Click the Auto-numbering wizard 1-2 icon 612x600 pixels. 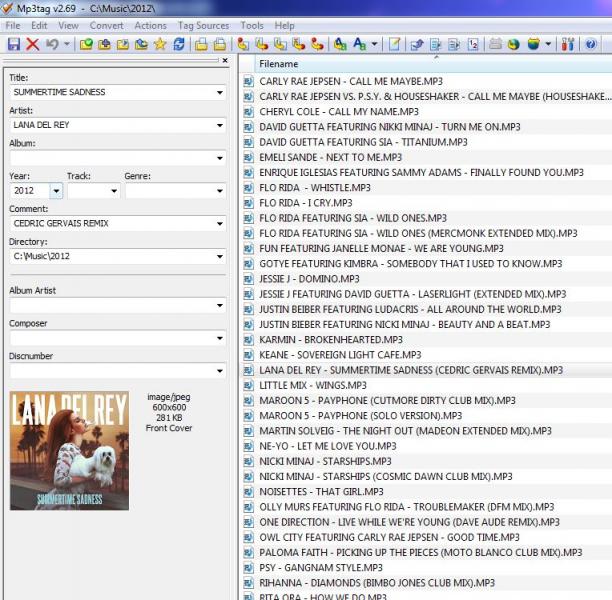473,45
